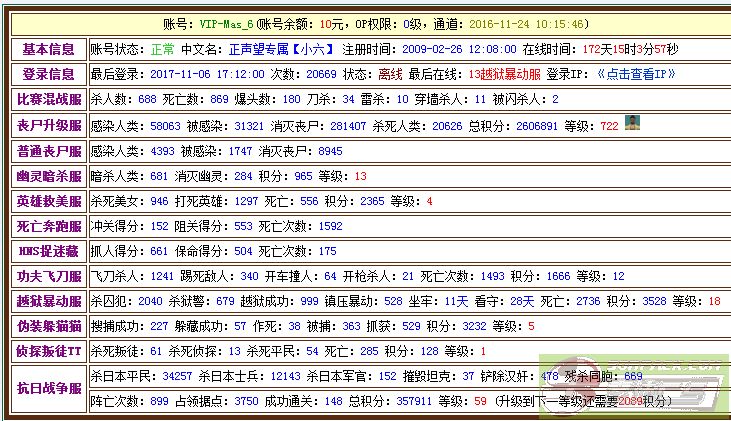Click the 杀日本士兵 value 12143
731x421 pixels.
point(285,377)
